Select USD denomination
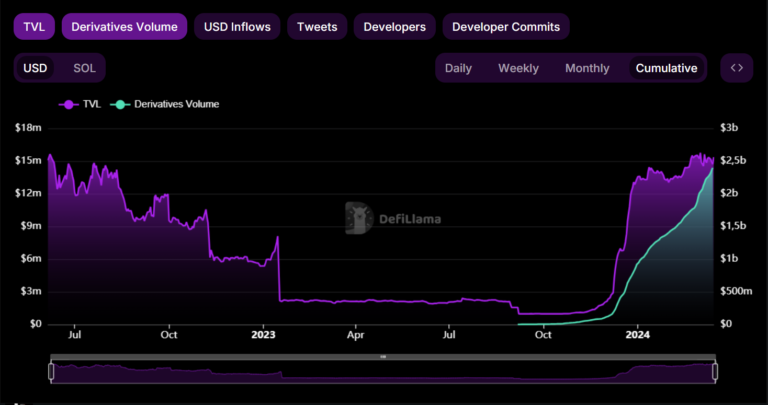This screenshot has height=405, width=768. pos(35,68)
